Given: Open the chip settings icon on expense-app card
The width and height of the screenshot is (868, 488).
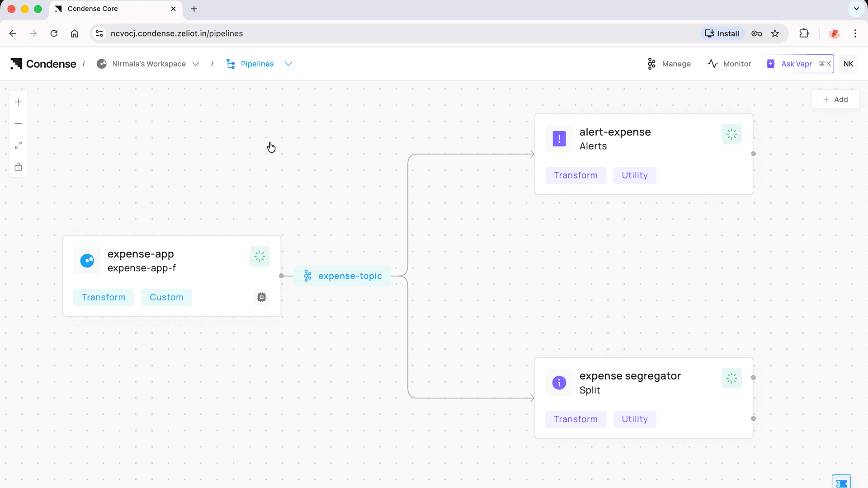Looking at the screenshot, I should point(261,297).
